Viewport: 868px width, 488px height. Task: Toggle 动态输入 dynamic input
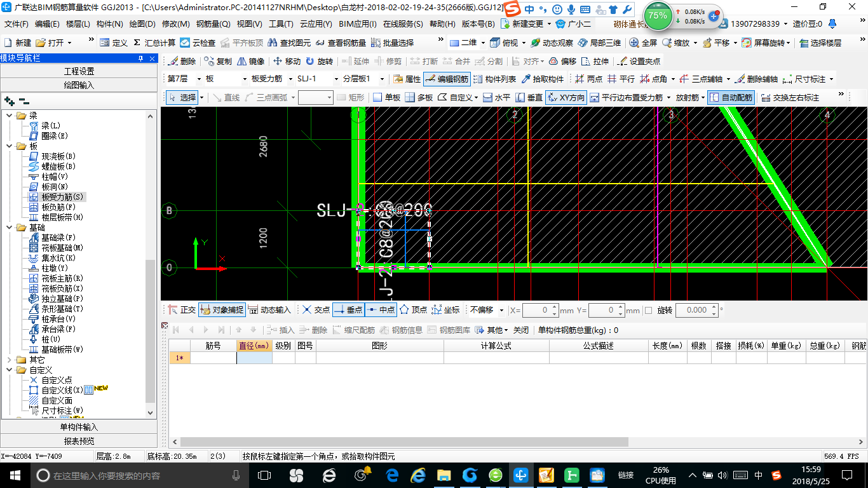[269, 309]
